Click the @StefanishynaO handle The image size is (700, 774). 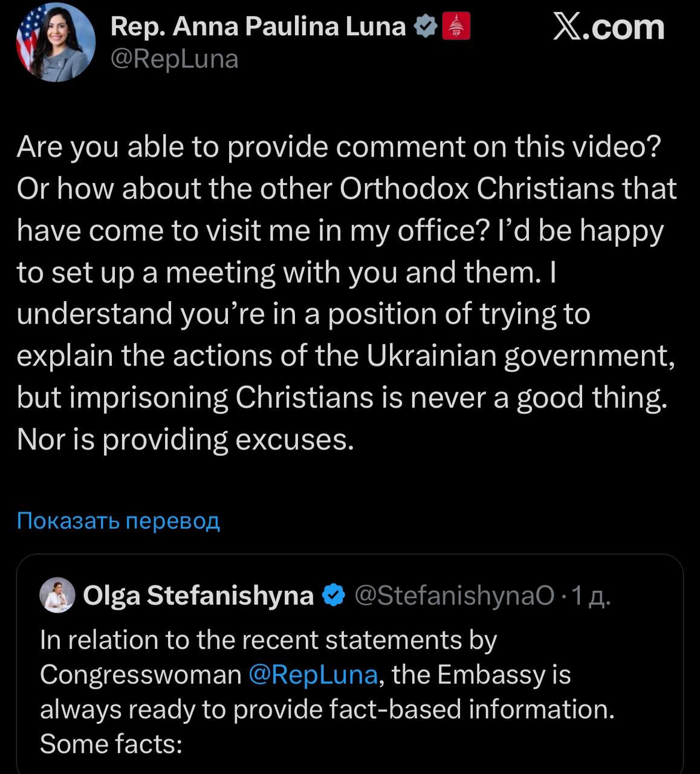454,596
